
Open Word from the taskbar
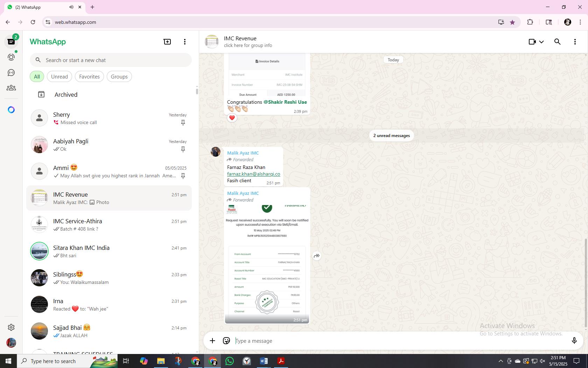[264, 361]
